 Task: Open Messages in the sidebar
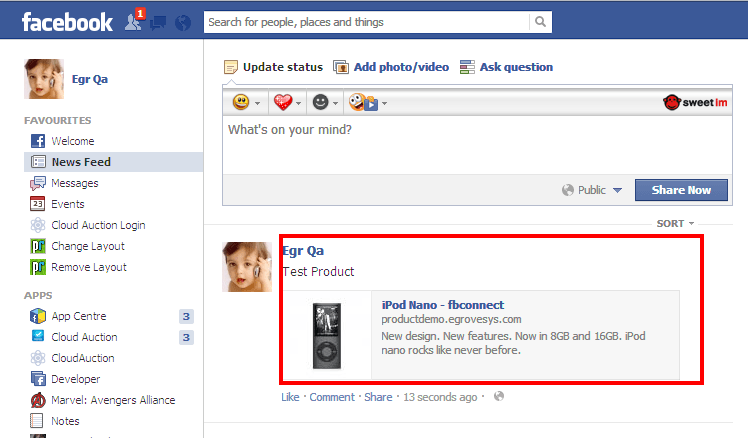click(x=75, y=183)
